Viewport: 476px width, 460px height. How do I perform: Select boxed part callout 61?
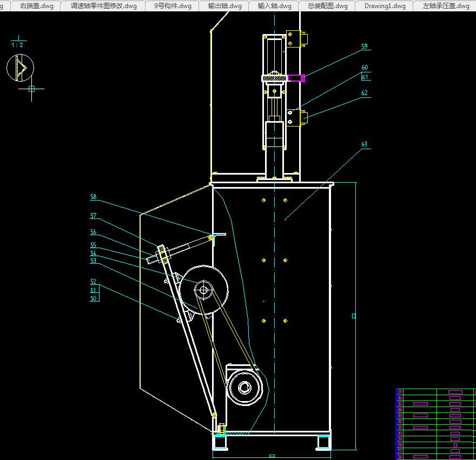pyautogui.click(x=365, y=77)
